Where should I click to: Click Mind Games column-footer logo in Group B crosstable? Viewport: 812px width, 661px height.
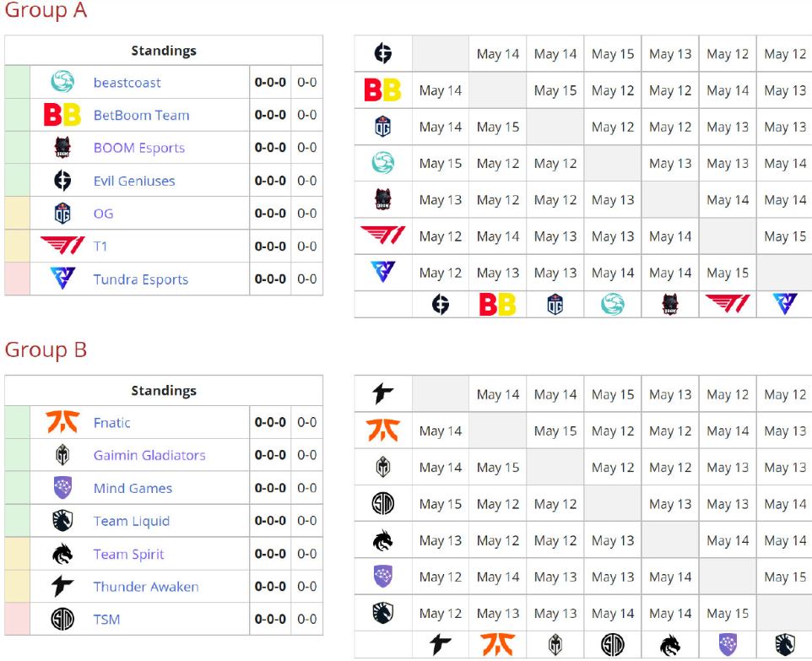click(728, 645)
